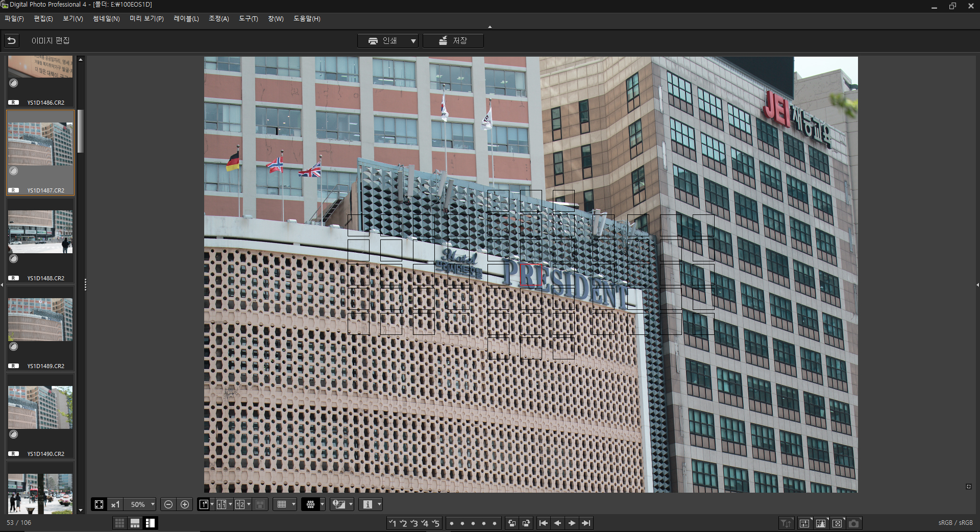Click the multi-image layout icon
The image size is (980, 532).
[260, 504]
